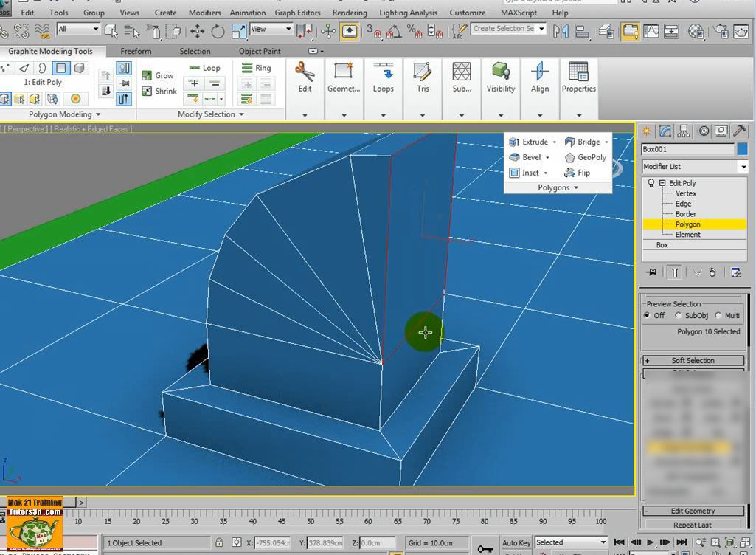
Task: Toggle the Edit Poly modifier lightbulb
Action: [x=651, y=183]
